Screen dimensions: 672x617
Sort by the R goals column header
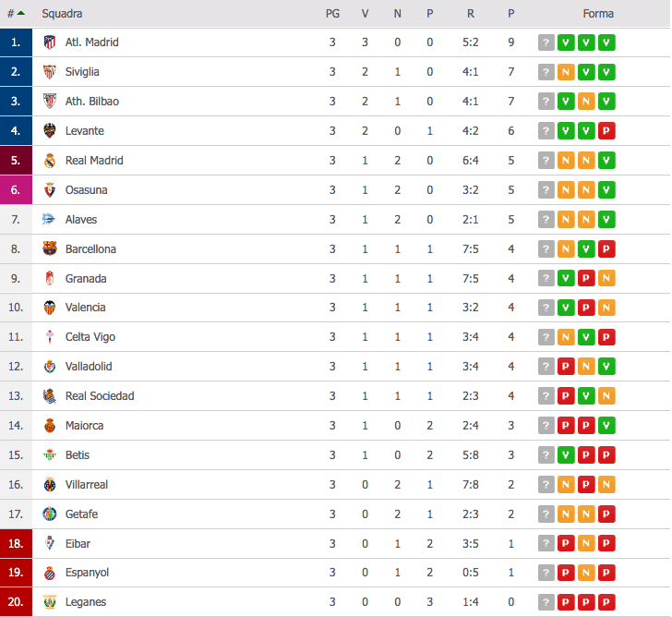tap(471, 14)
